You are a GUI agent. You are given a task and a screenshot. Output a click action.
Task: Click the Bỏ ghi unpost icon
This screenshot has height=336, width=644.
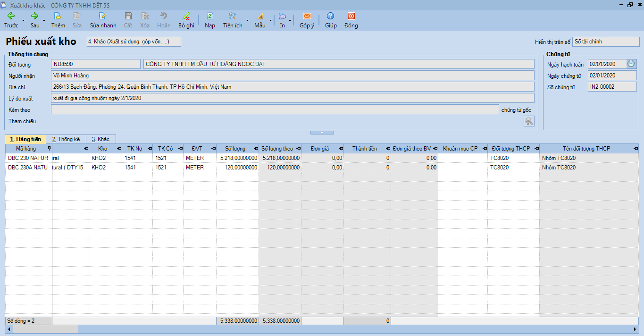186,20
